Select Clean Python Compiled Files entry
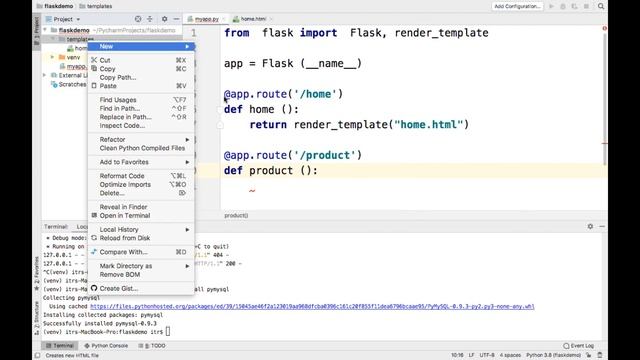640x360 pixels. 141,148
